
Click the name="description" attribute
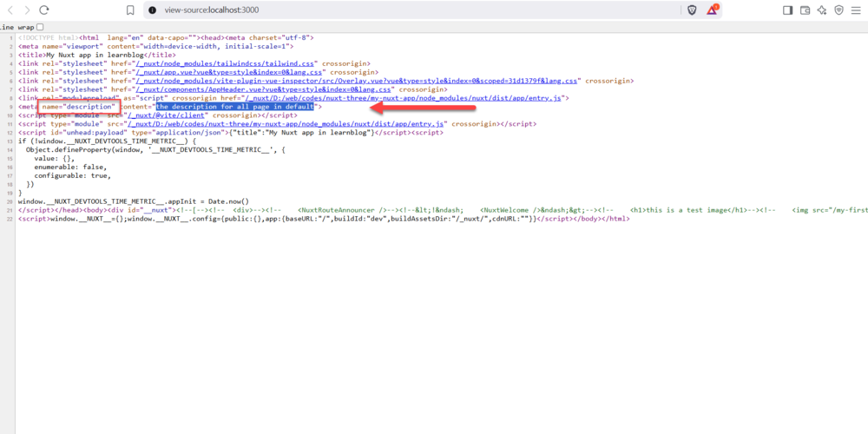point(79,106)
